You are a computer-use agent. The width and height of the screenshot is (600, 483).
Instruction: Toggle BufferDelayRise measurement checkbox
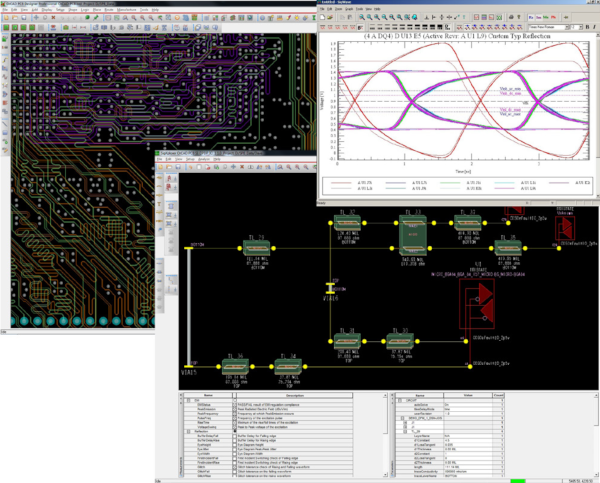click(x=235, y=441)
